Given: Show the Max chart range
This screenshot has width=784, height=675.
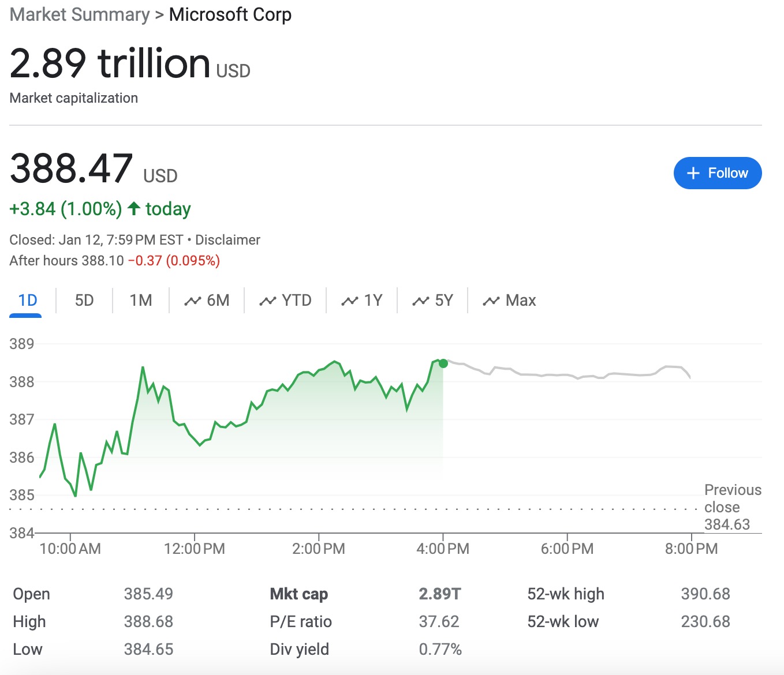Looking at the screenshot, I should [510, 301].
